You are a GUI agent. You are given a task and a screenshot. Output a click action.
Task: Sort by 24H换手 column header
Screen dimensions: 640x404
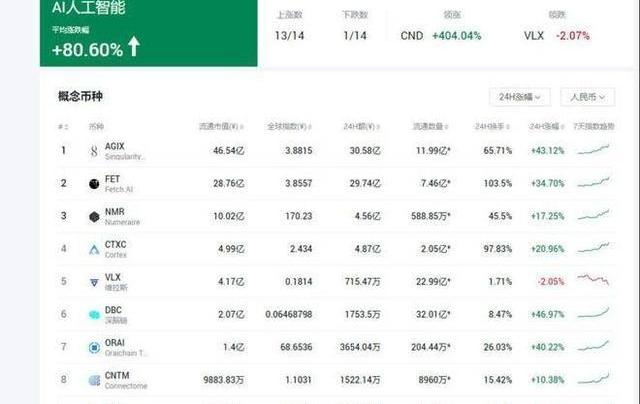tap(493, 127)
